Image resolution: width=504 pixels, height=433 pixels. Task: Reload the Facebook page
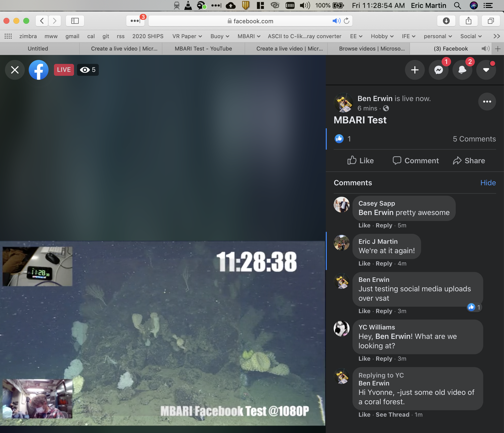click(347, 21)
